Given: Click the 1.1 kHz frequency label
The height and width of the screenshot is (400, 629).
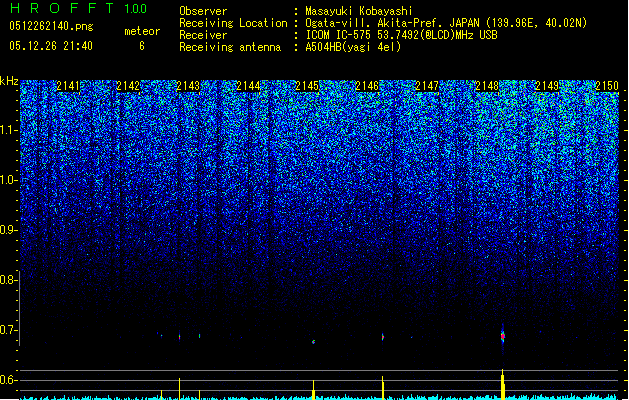Looking at the screenshot, I should coord(8,130).
